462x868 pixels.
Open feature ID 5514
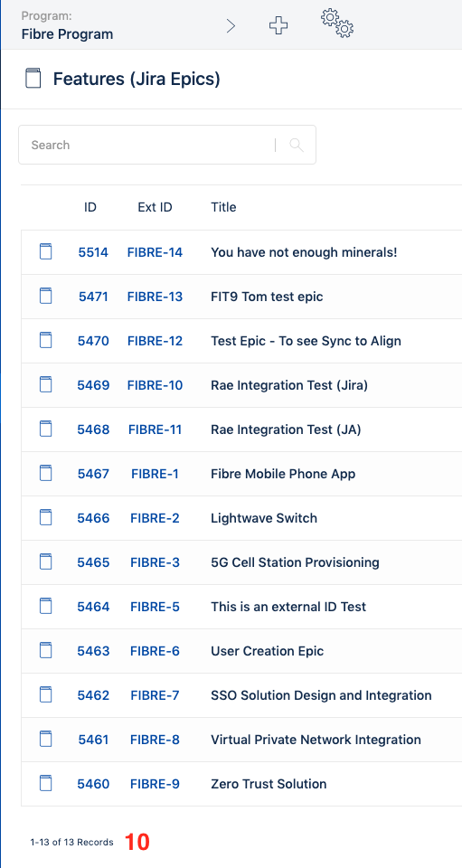coord(93,252)
